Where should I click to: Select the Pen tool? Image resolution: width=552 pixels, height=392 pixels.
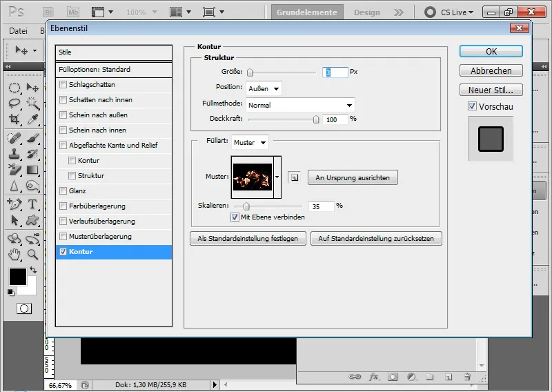(14, 204)
